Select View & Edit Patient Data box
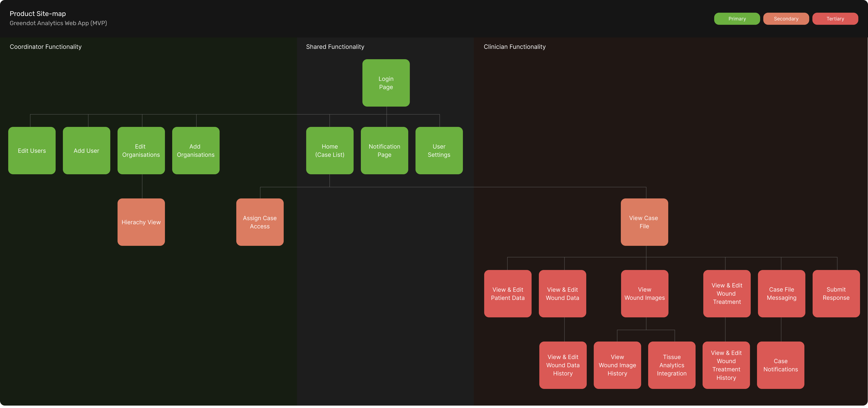 (507, 293)
